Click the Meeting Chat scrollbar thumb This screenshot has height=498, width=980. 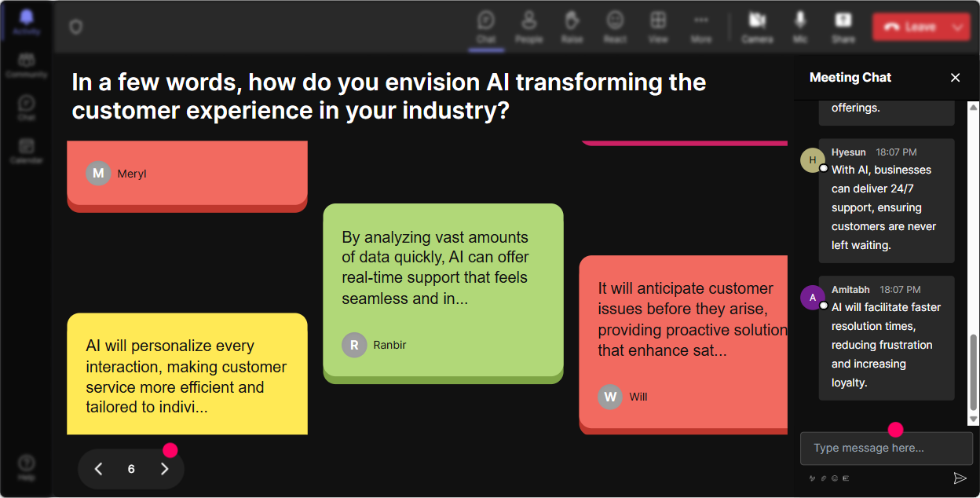click(x=974, y=371)
